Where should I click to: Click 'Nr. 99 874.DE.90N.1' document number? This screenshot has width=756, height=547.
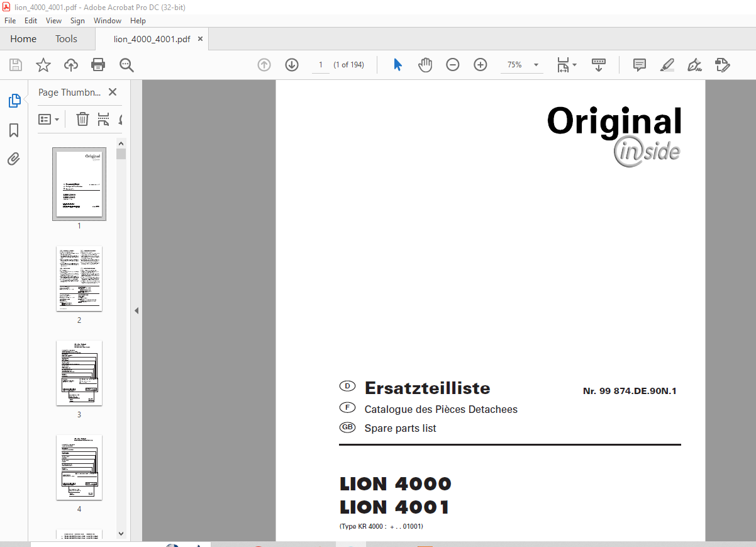click(x=630, y=391)
